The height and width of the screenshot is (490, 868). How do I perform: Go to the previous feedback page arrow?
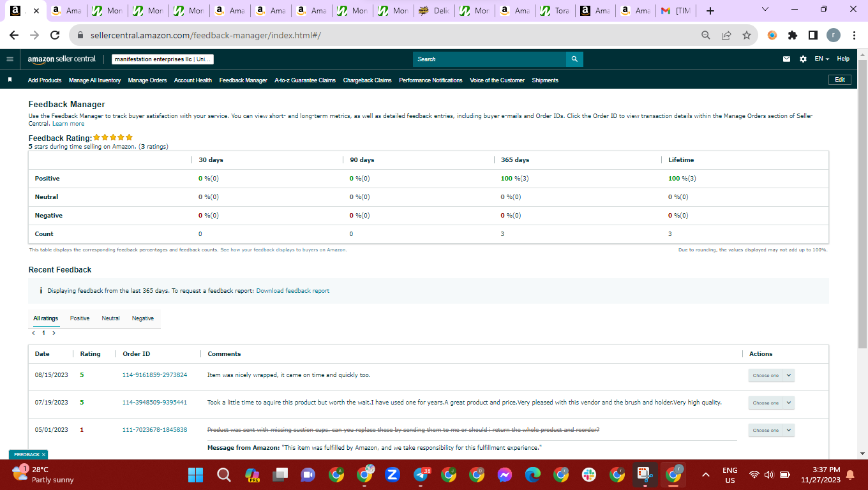tap(34, 333)
